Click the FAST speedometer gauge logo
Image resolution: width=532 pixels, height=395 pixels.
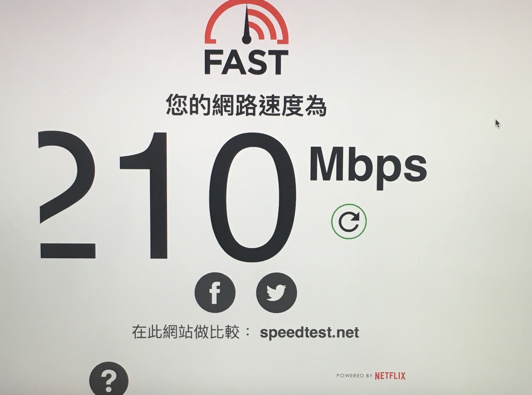(x=246, y=22)
